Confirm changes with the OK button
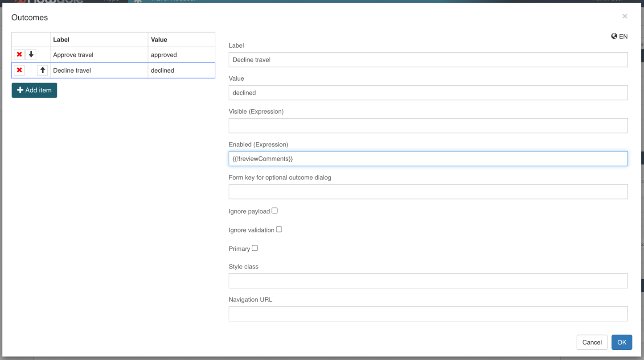The image size is (644, 360). pos(621,342)
